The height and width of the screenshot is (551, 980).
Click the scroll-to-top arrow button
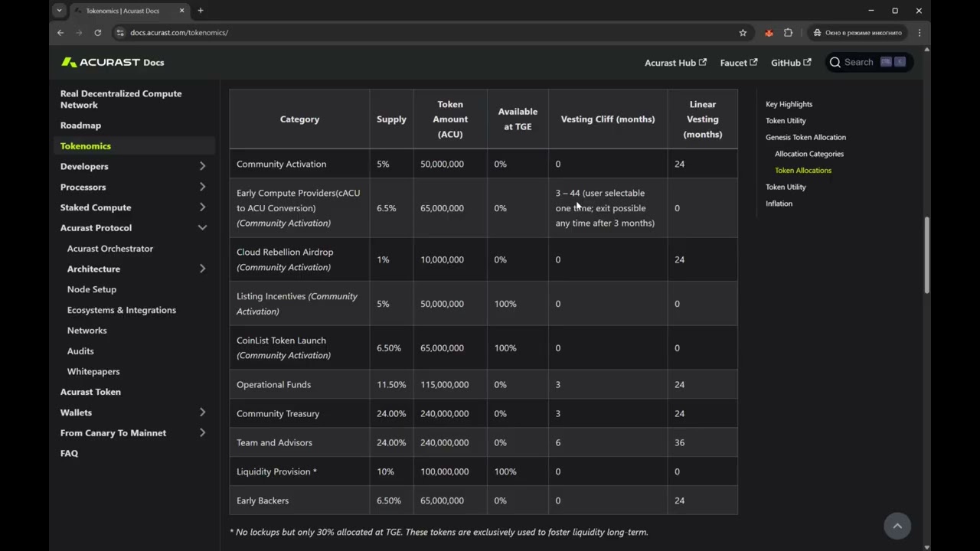(x=897, y=526)
